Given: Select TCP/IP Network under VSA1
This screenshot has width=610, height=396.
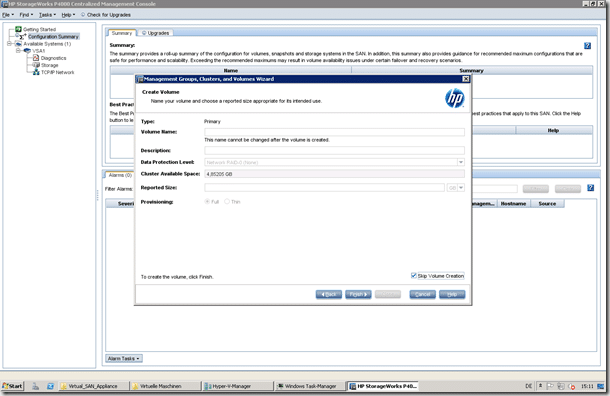Looking at the screenshot, I should point(57,72).
